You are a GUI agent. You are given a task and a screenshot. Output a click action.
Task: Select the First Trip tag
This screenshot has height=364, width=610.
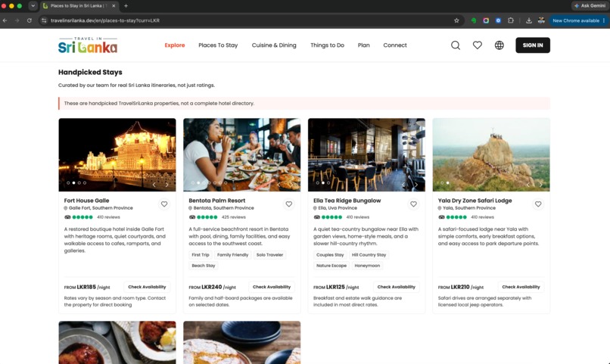pyautogui.click(x=201, y=255)
